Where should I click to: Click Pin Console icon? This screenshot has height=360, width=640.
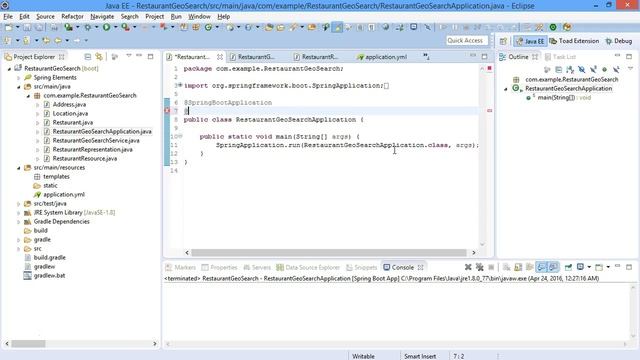point(568,267)
